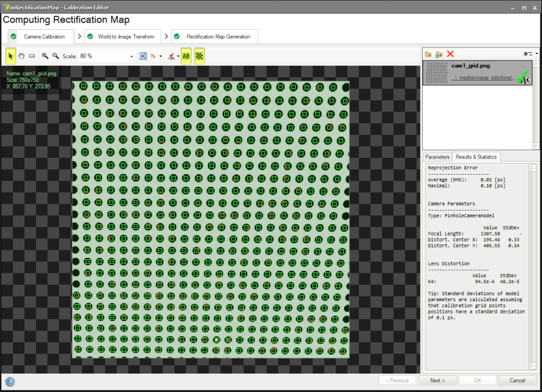Fit the image to the window icon

(143, 56)
